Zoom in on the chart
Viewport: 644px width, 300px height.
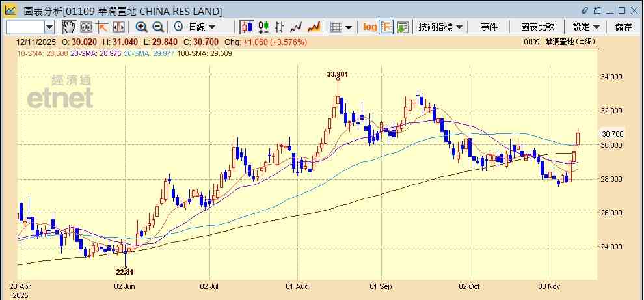pos(142,27)
